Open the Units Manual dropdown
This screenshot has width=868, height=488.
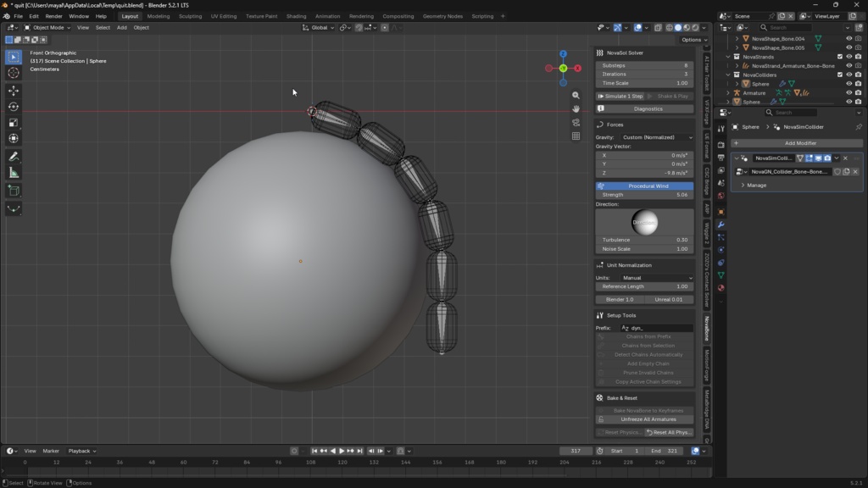tap(657, 278)
